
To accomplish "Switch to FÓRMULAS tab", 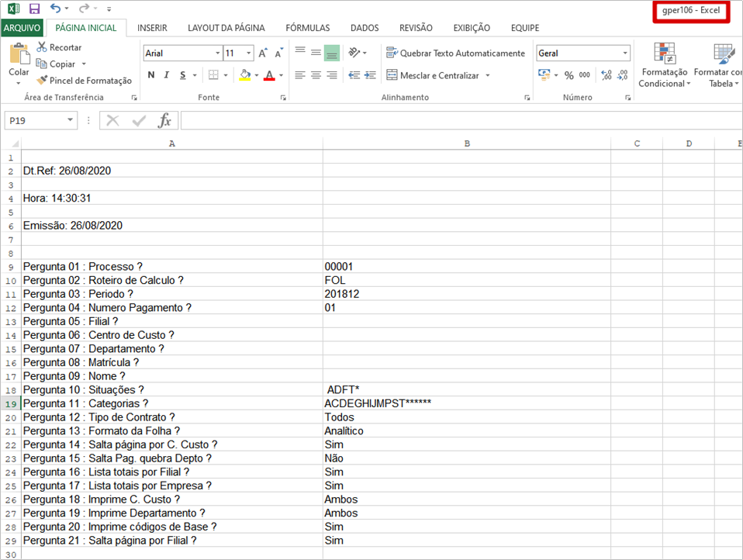I will (x=308, y=28).
